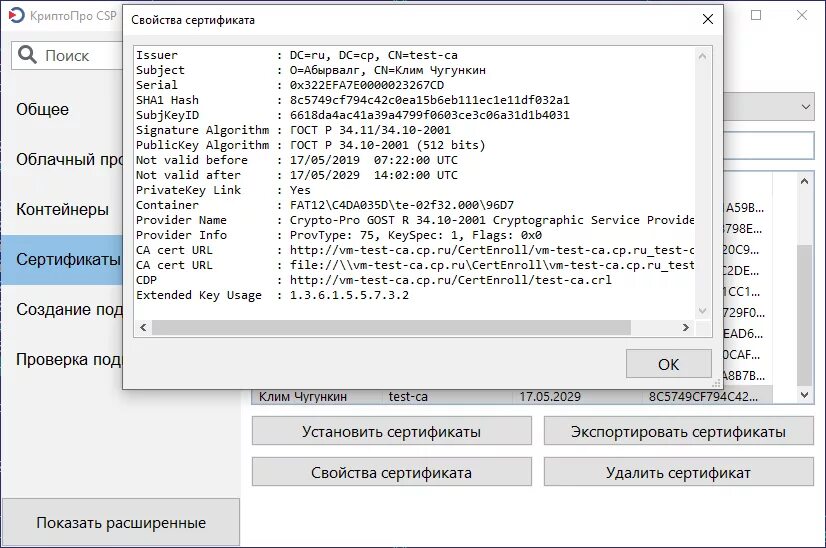
Task: Select the Клим Чугункин certificate row
Action: pos(513,396)
